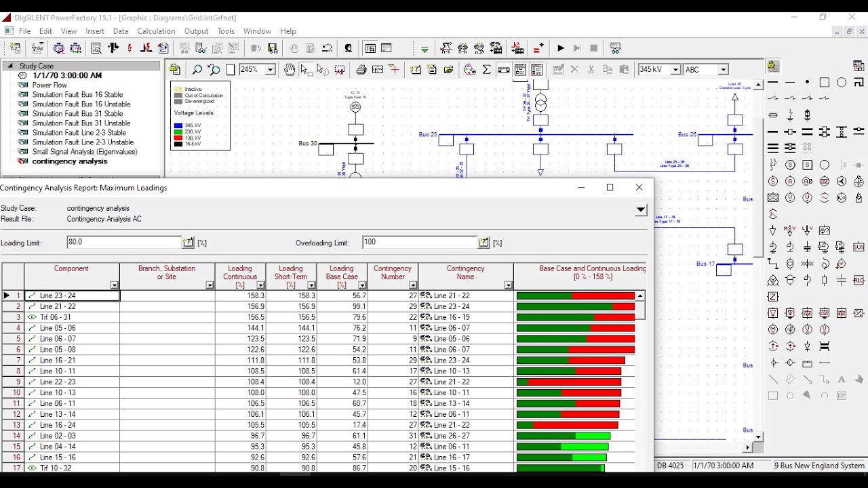This screenshot has width=868, height=488.
Task: Open the color palette icon
Action: click(x=470, y=70)
